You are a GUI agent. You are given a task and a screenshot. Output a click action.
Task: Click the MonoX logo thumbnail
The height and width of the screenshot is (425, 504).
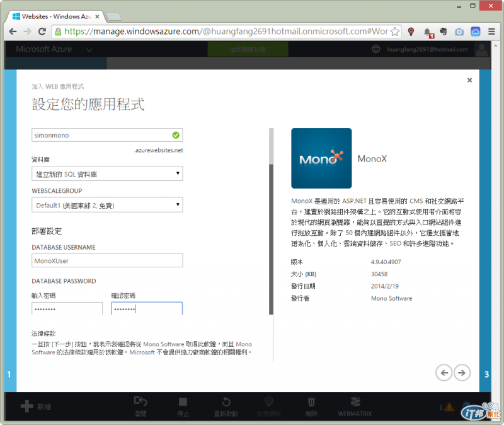click(x=321, y=158)
